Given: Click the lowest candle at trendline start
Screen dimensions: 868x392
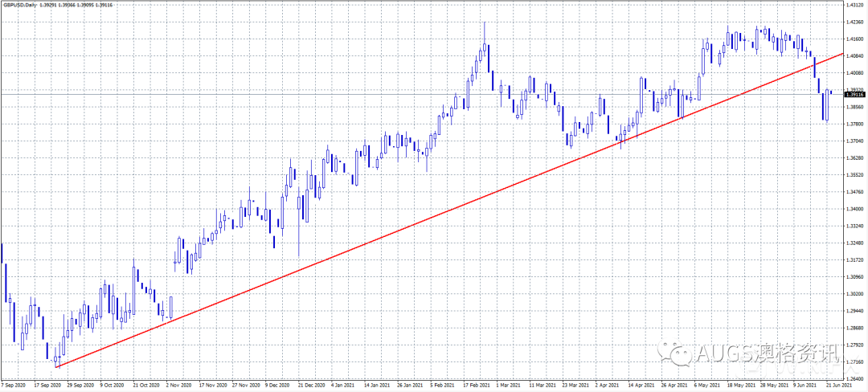Looking at the screenshot, I should coord(56,364).
